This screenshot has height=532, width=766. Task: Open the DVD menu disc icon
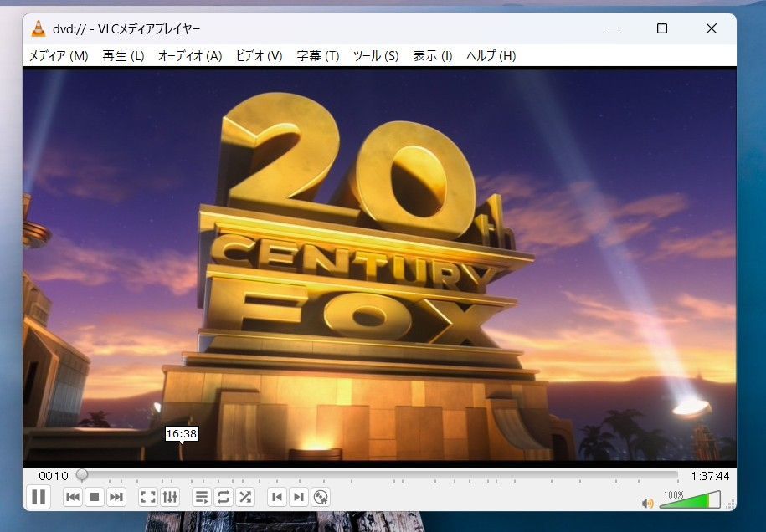321,498
